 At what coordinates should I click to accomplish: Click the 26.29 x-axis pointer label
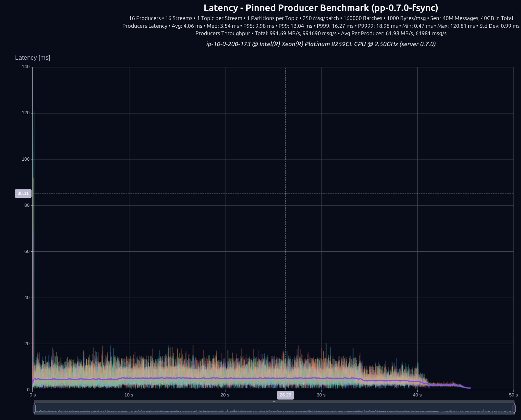coord(285,395)
